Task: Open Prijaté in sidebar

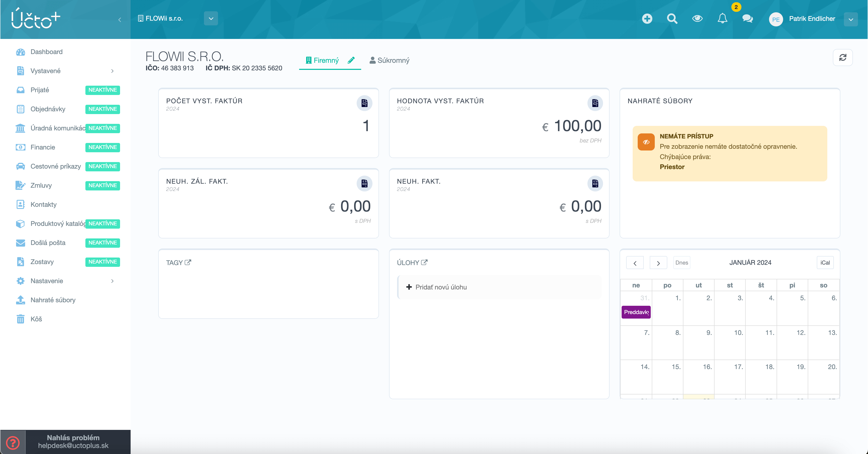Action: point(40,90)
